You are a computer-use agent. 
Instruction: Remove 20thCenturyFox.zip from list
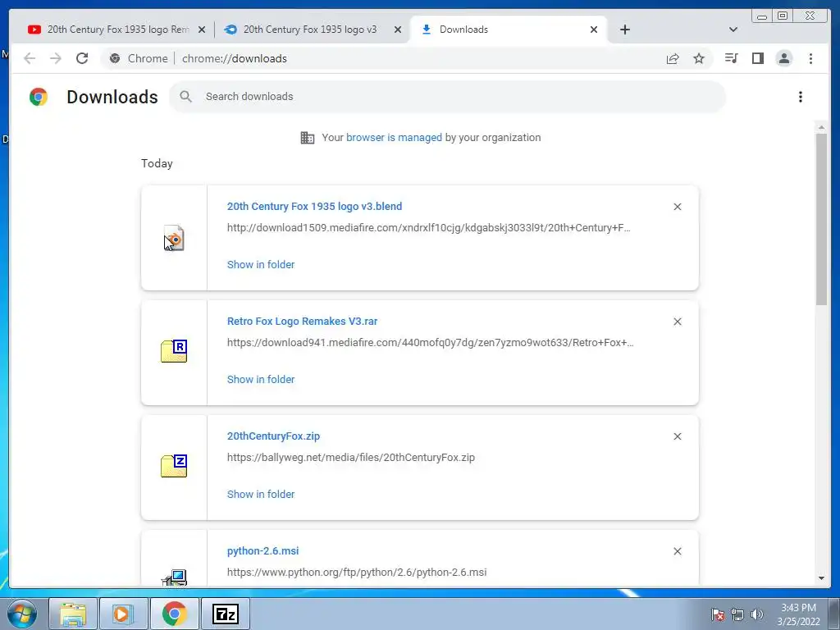point(677,436)
